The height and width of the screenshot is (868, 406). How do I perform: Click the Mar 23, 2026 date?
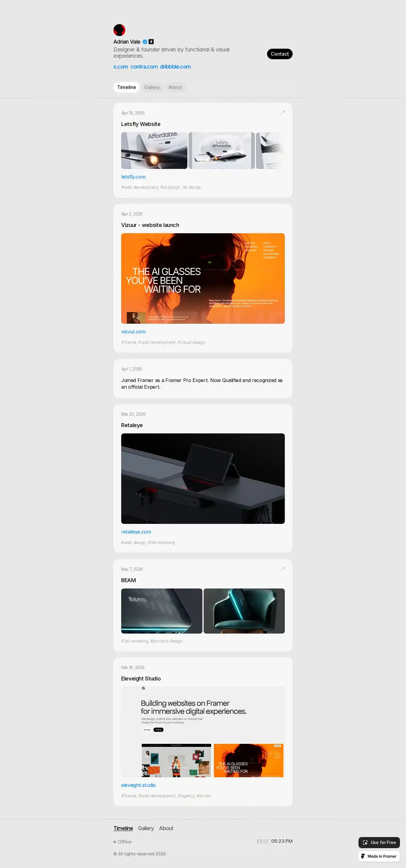click(133, 414)
